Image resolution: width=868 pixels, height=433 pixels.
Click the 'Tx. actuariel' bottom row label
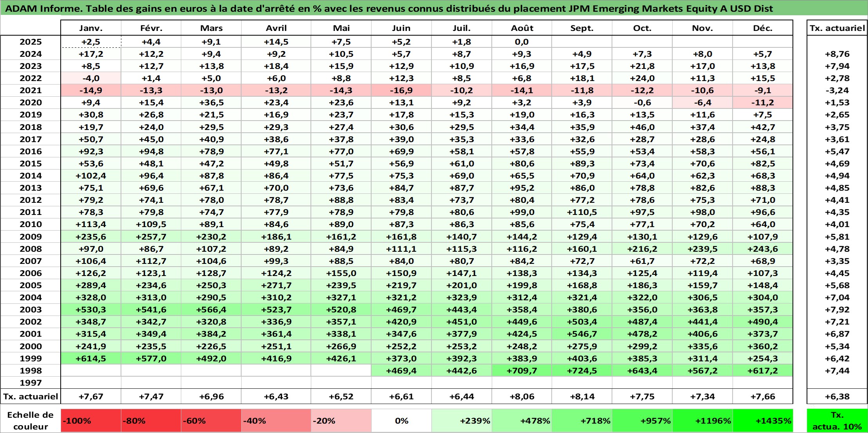click(x=31, y=397)
